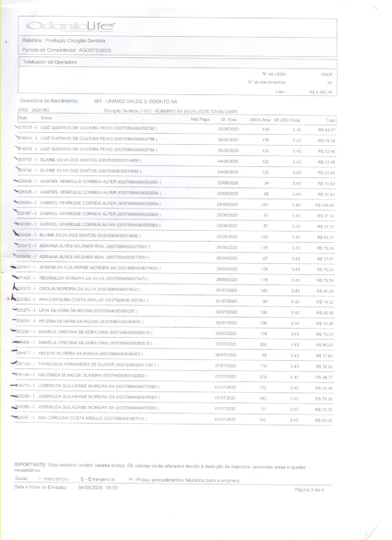Select guide 333297 DANIELA CRISTINA SILVEIRA DIAS
The image size is (392, 540).
[x=84, y=332]
